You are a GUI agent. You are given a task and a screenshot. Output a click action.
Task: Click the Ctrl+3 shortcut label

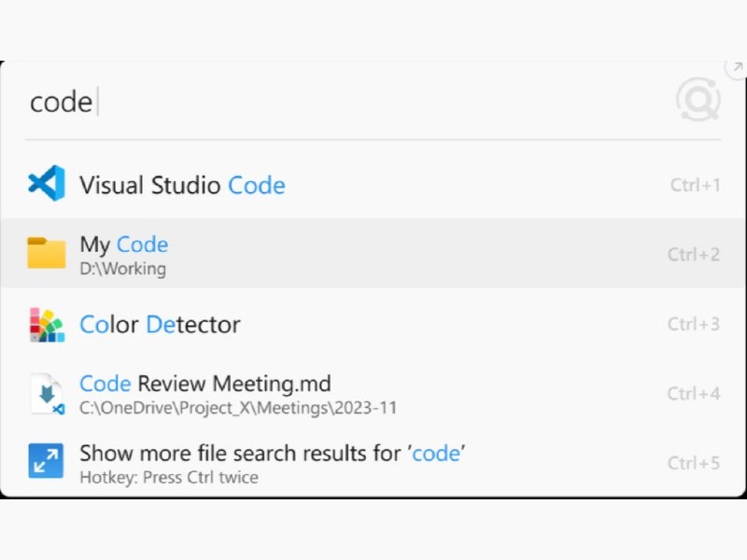pyautogui.click(x=694, y=324)
